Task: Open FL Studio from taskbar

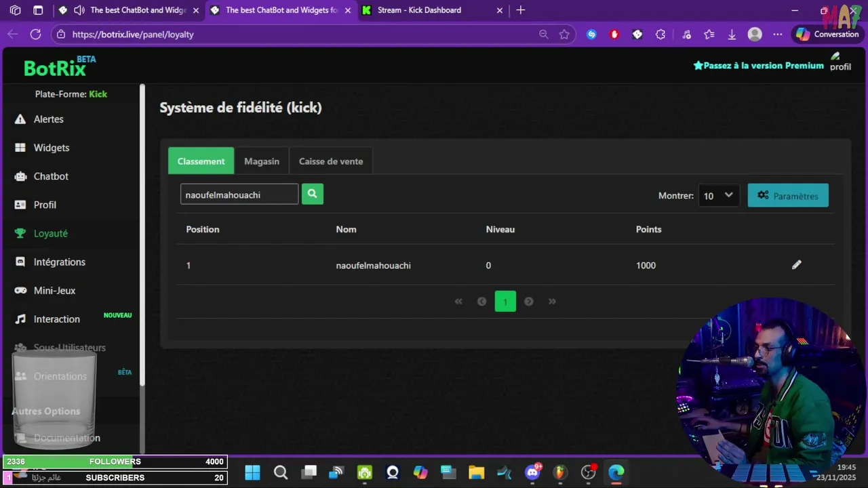Action: [x=559, y=472]
